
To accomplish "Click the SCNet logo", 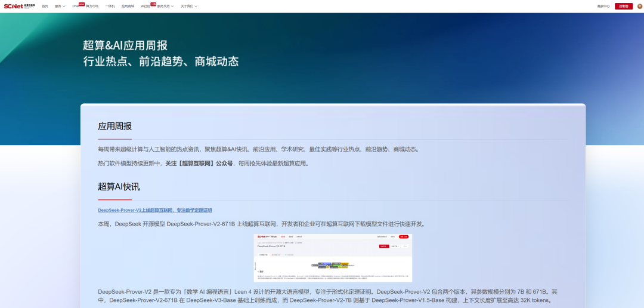I will 19,6.
